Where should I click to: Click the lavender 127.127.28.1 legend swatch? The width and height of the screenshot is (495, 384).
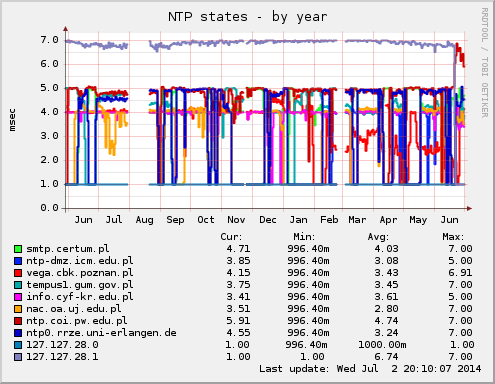pos(18,357)
